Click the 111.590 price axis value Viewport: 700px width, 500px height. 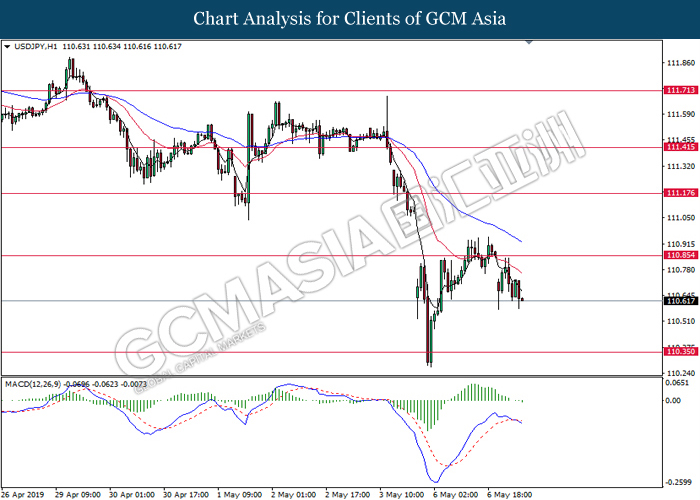(x=681, y=115)
